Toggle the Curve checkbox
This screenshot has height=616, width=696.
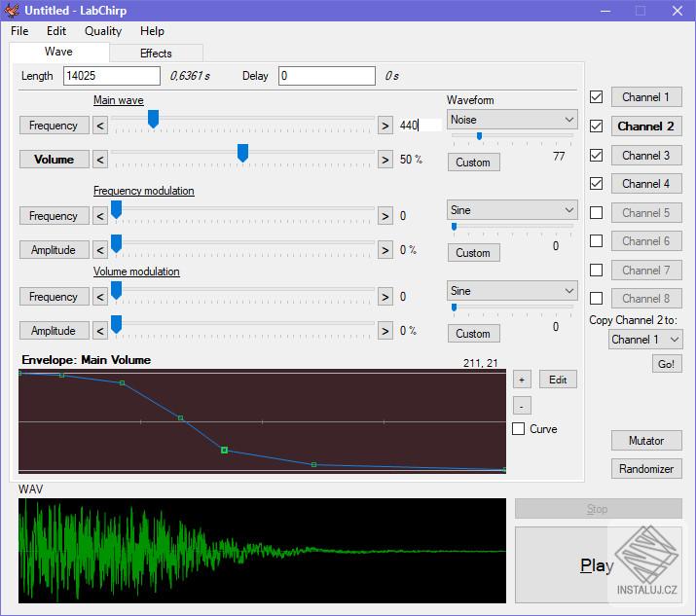coord(519,429)
